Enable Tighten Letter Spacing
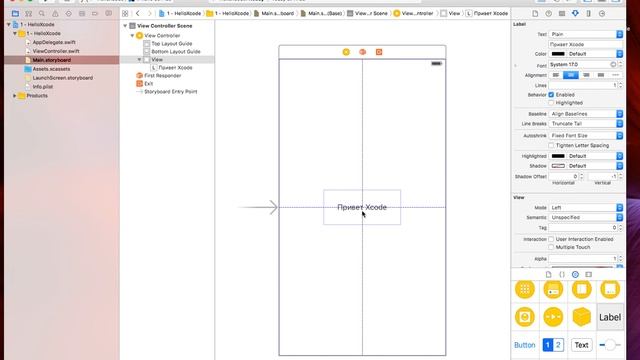This screenshot has height=360, width=640. pyautogui.click(x=551, y=145)
